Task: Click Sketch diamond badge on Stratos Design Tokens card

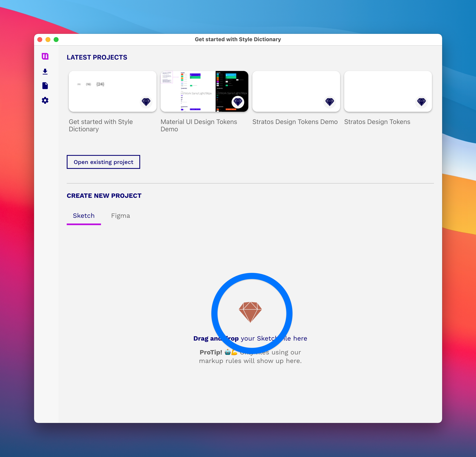Action: 421,102
